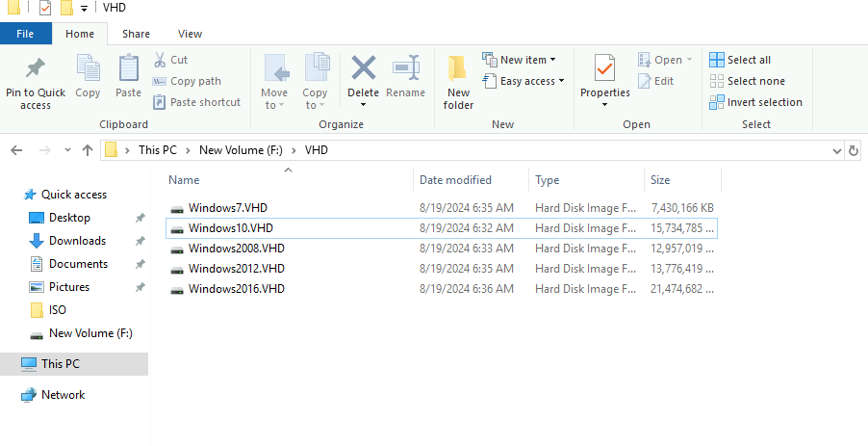The height and width of the screenshot is (446, 868).
Task: Open the File menu tab
Action: (x=26, y=34)
